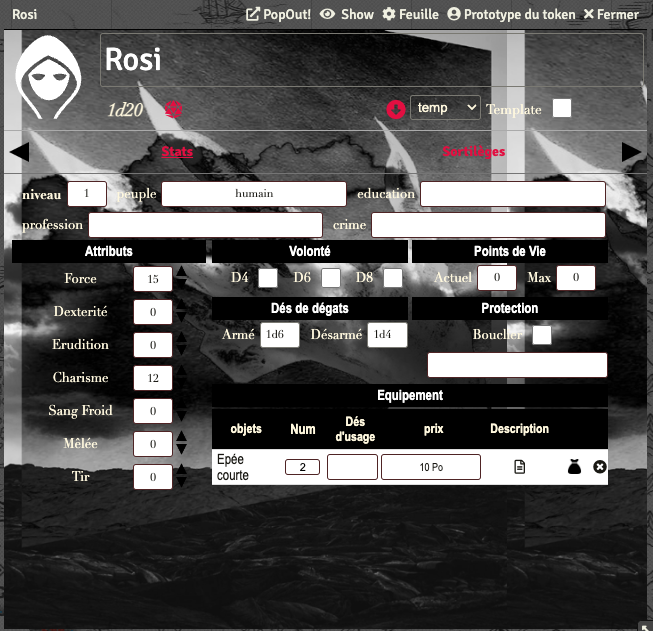Toggle the Template checkbox
This screenshot has height=631, width=653.
(562, 108)
